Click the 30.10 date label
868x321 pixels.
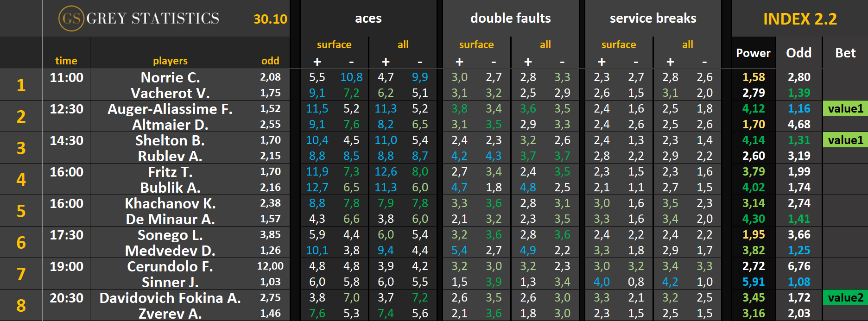click(x=270, y=19)
